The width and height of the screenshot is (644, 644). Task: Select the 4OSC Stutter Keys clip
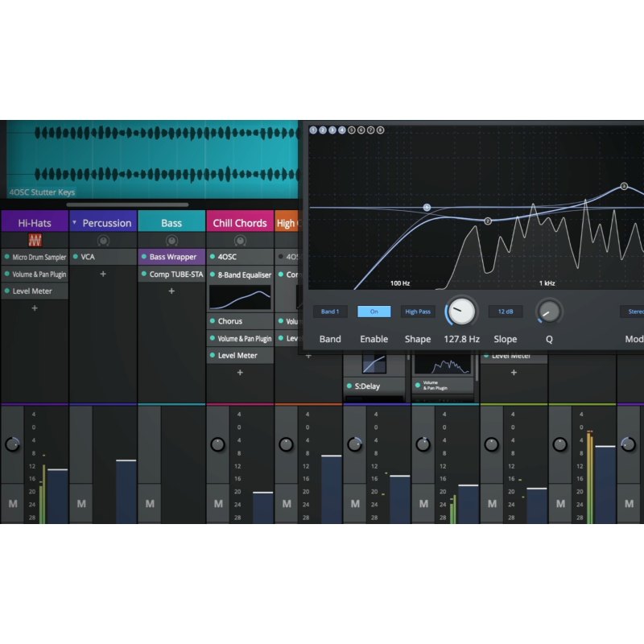pyautogui.click(x=153, y=159)
